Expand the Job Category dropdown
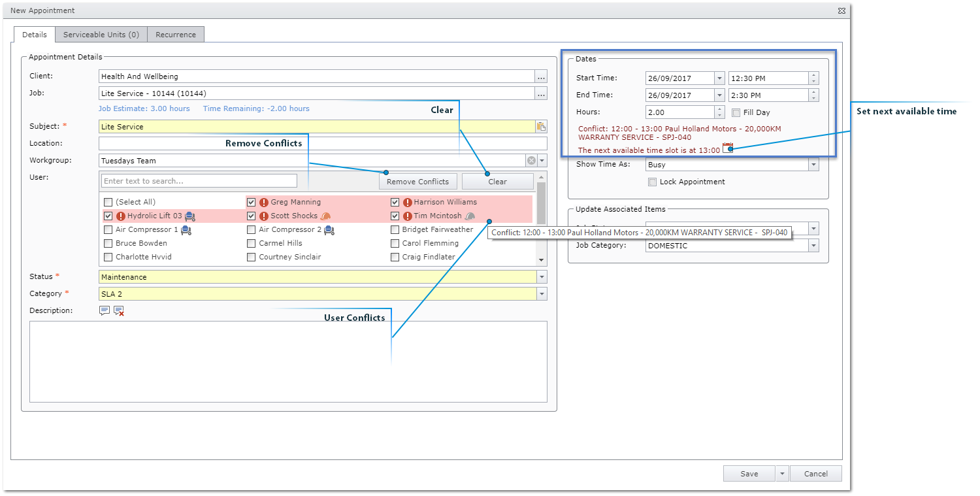The height and width of the screenshot is (496, 980). (x=813, y=246)
